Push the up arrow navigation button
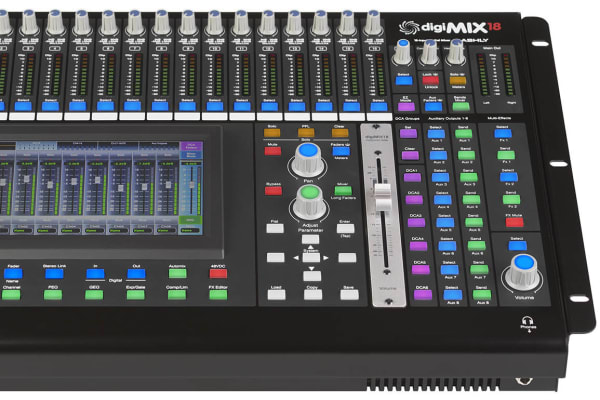The width and height of the screenshot is (600, 400). click(310, 240)
